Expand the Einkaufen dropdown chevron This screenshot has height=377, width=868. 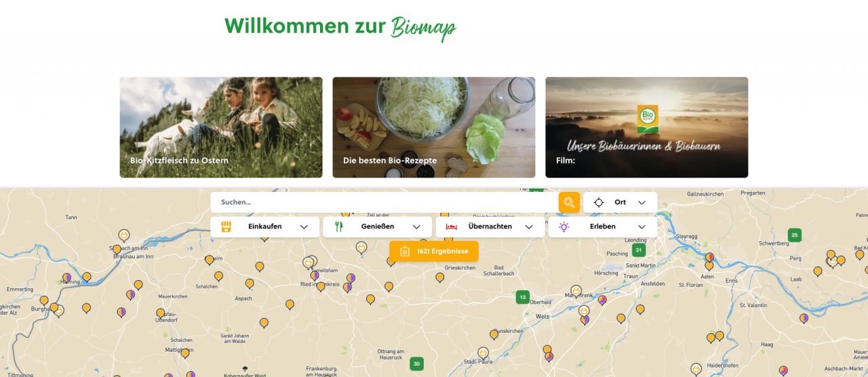click(304, 227)
